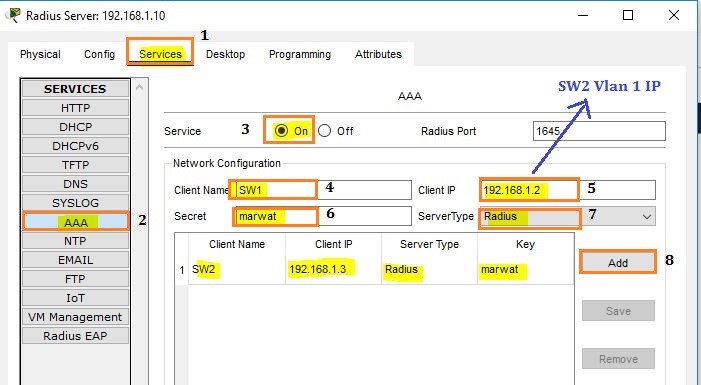Screen dimensions: 701x385
Task: Click the Server Type column header
Action: tap(429, 244)
